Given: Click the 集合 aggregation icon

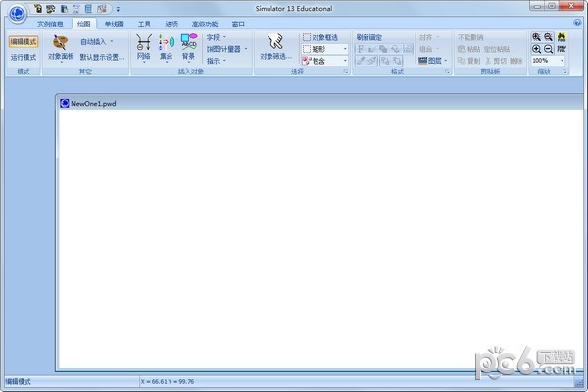Looking at the screenshot, I should [166, 44].
